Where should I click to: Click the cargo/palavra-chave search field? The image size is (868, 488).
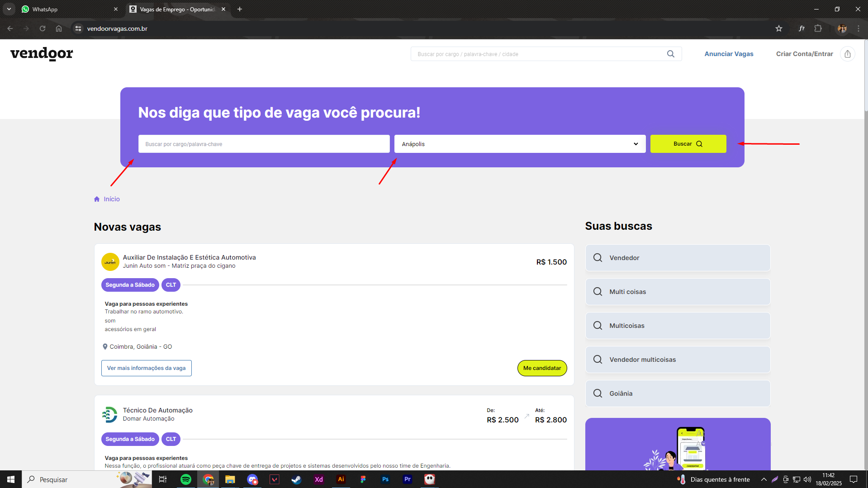pos(264,144)
